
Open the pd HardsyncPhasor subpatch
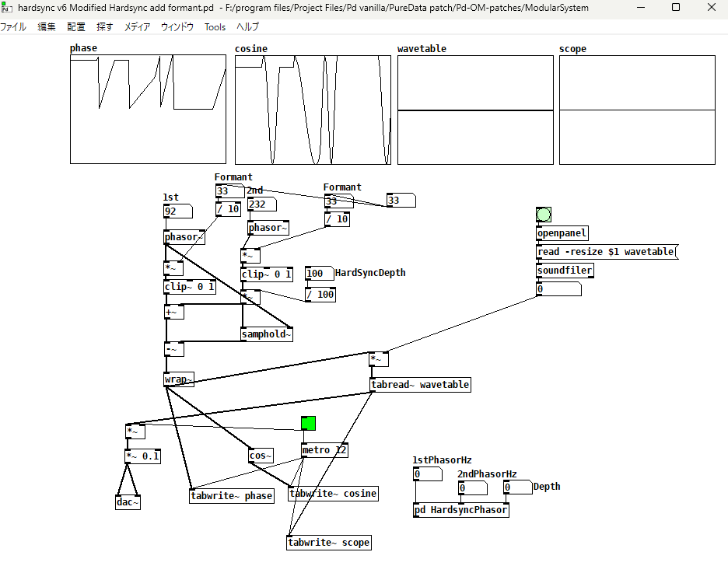pos(460,511)
